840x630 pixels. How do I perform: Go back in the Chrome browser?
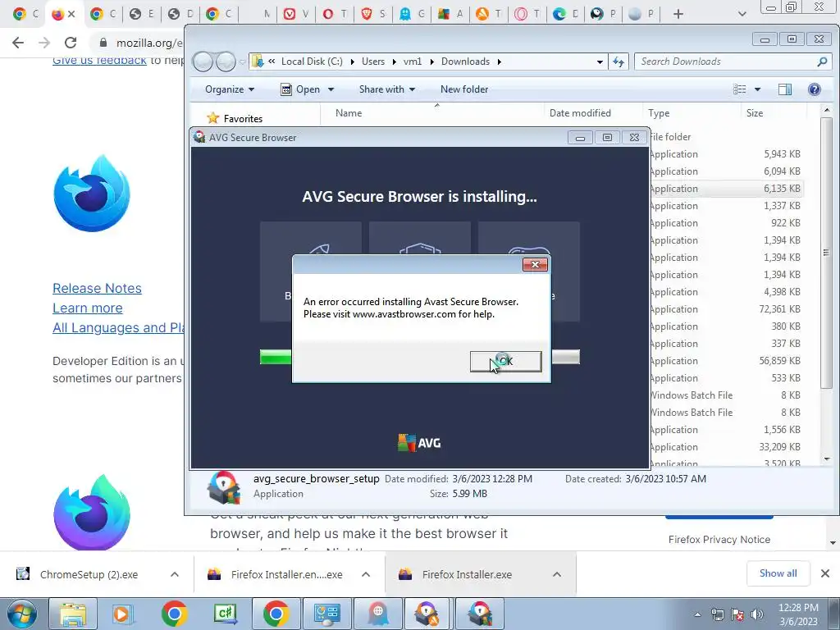click(18, 43)
